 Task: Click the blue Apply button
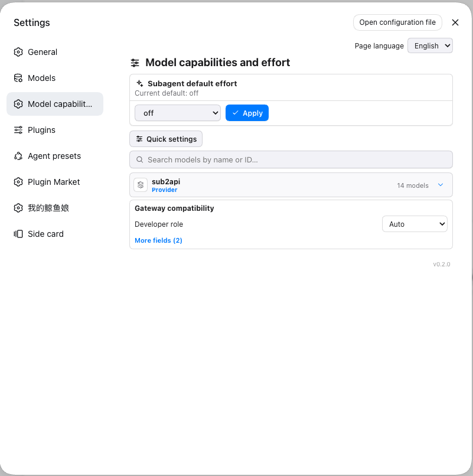pyautogui.click(x=247, y=113)
